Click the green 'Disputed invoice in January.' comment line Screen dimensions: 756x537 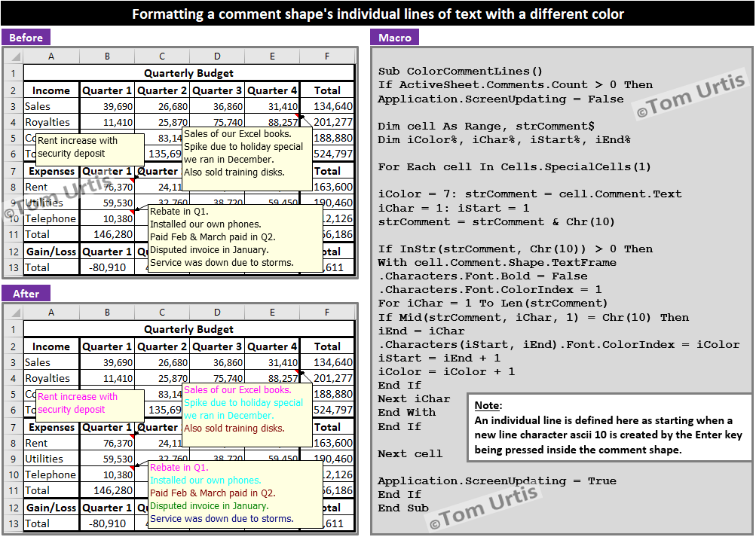click(x=210, y=506)
